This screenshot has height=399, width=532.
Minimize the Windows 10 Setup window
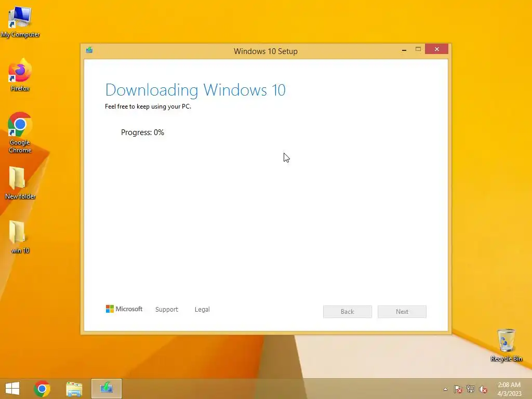pyautogui.click(x=404, y=49)
